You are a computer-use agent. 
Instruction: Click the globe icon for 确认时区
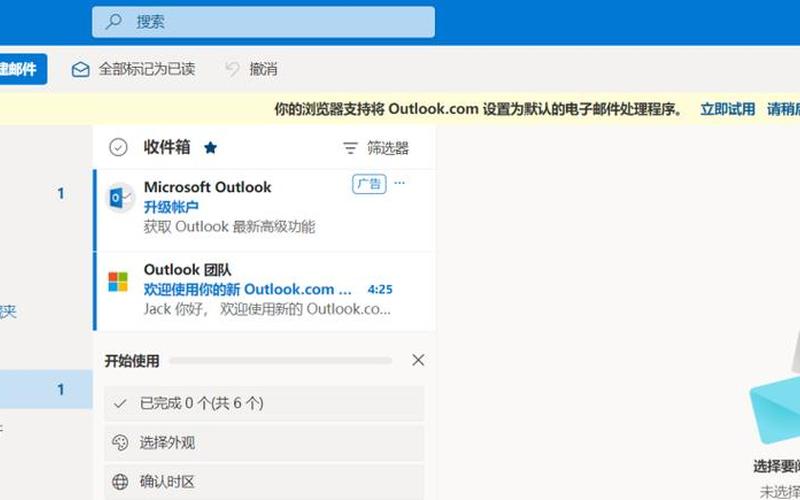coord(120,482)
